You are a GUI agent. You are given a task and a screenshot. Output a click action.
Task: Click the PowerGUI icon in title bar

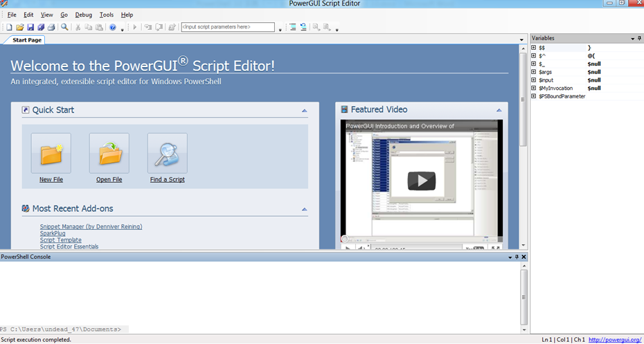pos(4,3)
